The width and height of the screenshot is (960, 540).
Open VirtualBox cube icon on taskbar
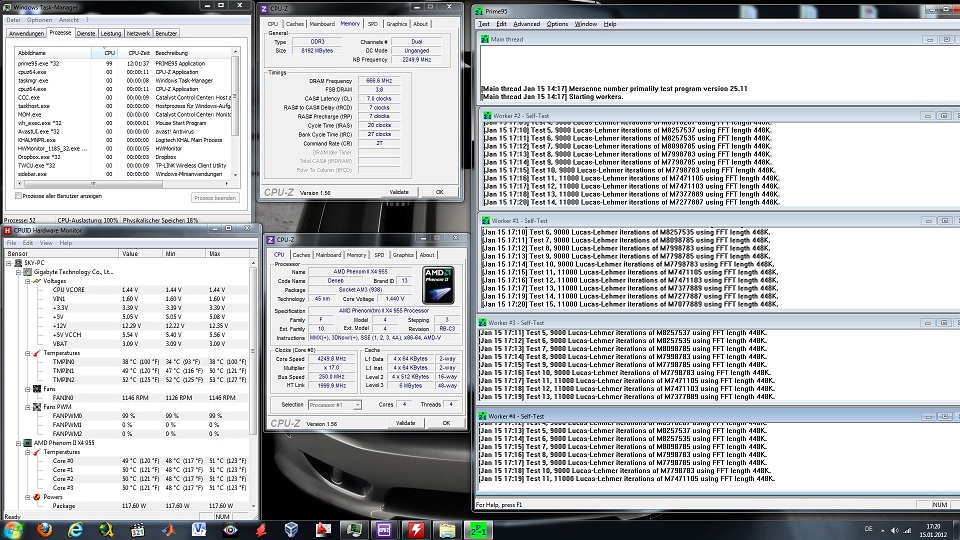(291, 530)
